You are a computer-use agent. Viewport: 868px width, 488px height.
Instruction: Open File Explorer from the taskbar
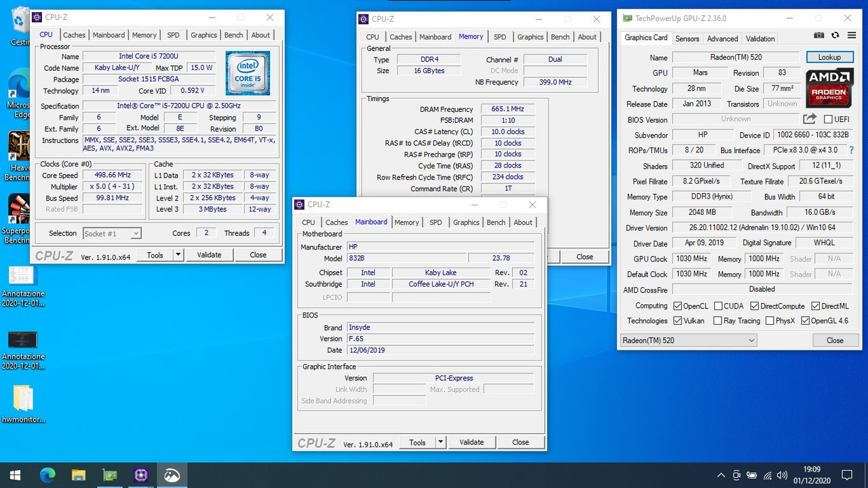[79, 475]
